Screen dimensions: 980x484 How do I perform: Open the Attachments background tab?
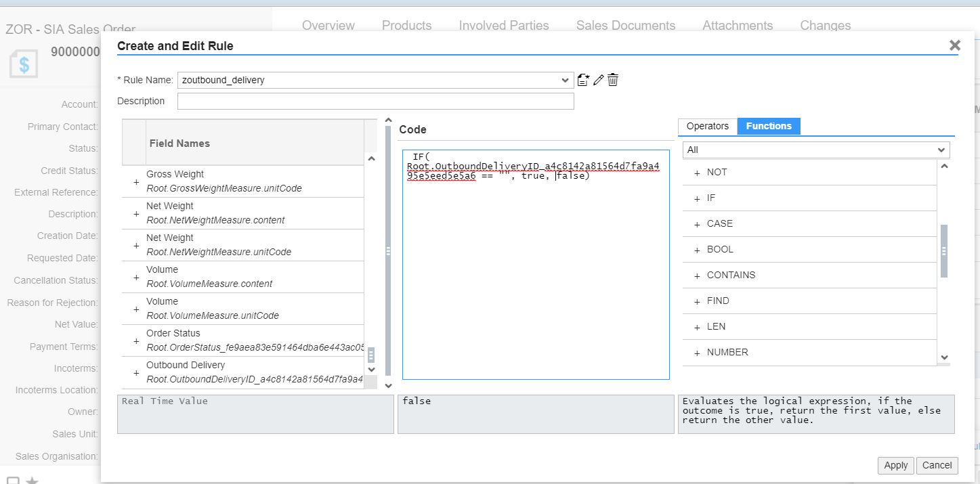click(738, 25)
